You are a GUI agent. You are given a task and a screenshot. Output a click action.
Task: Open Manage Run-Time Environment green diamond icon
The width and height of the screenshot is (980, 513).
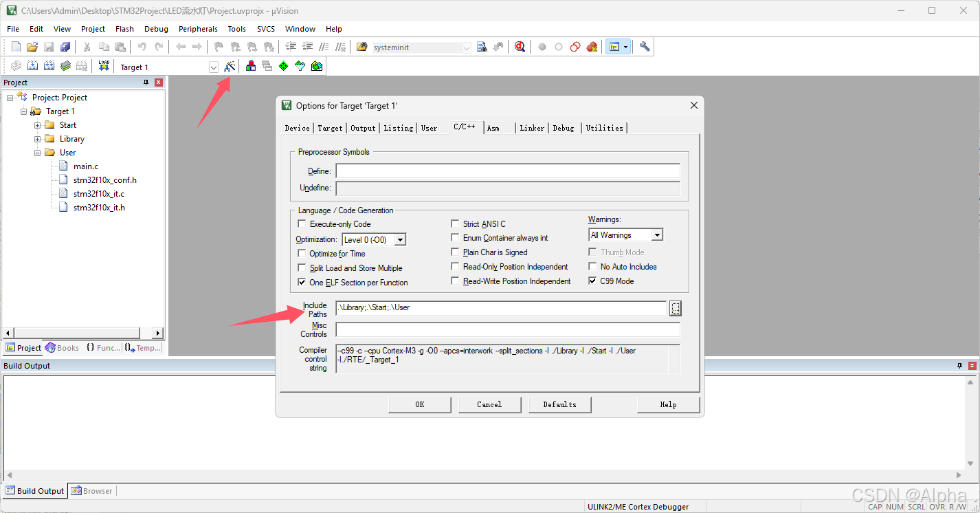click(x=283, y=66)
